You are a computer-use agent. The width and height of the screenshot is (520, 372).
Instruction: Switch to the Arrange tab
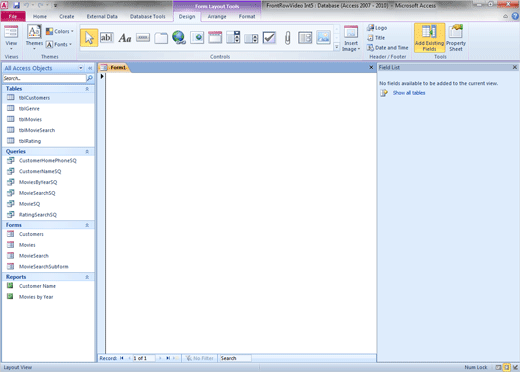[217, 16]
